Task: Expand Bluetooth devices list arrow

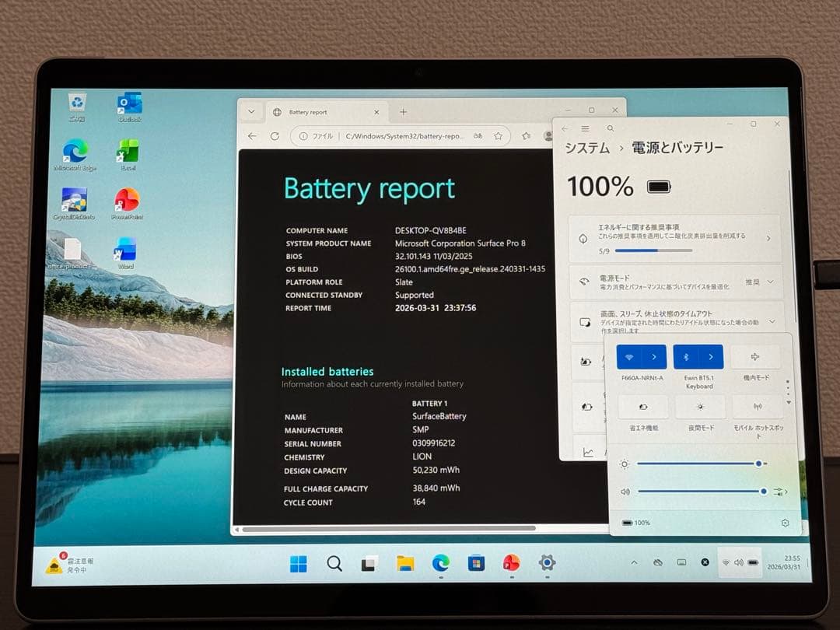Action: click(711, 357)
